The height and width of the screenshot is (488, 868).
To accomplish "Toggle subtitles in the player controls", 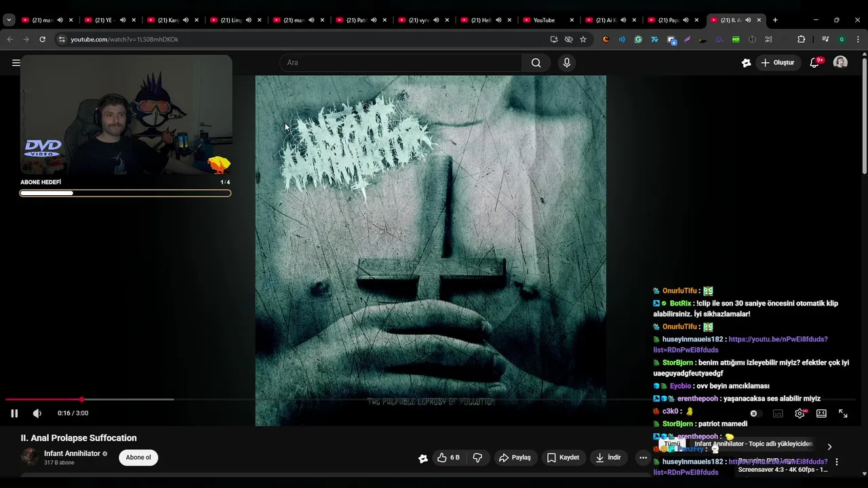I will pyautogui.click(x=778, y=413).
